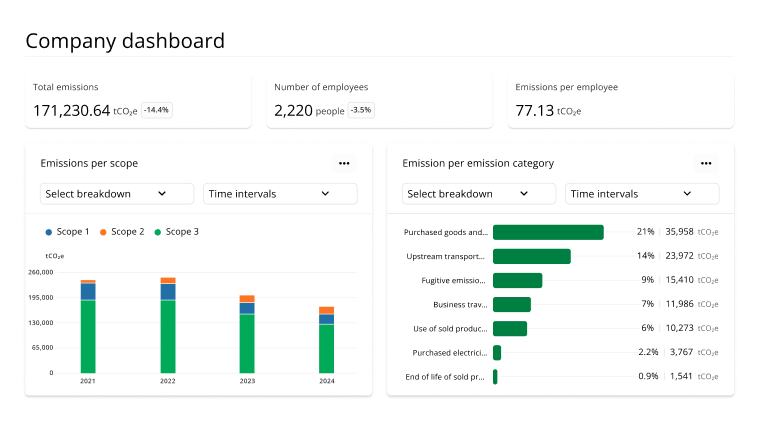Open Emission per emission category options menu
Viewport: 760px width, 421px height.
(x=706, y=163)
